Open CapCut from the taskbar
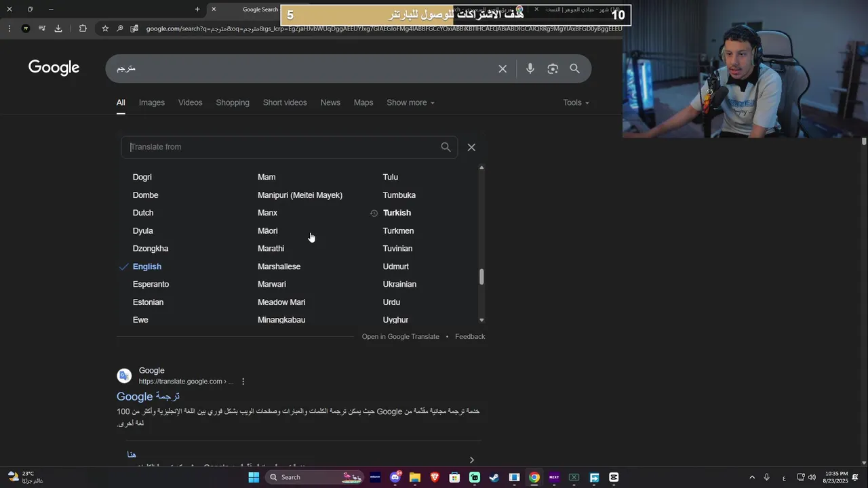Screen dimensions: 868x488 pyautogui.click(x=614, y=477)
